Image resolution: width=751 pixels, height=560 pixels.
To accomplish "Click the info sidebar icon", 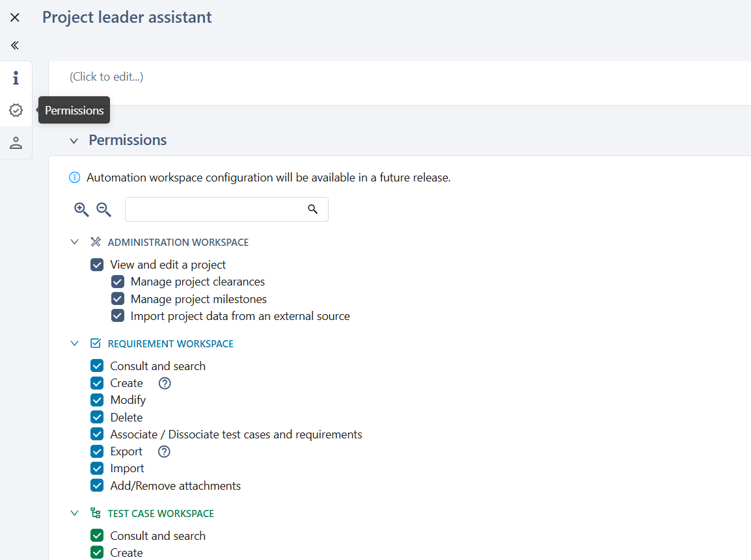I will coord(16,77).
